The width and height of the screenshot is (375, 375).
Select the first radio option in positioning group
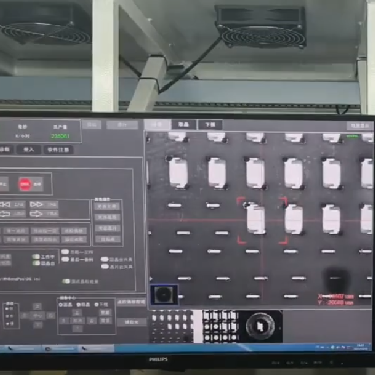(x=61, y=305)
